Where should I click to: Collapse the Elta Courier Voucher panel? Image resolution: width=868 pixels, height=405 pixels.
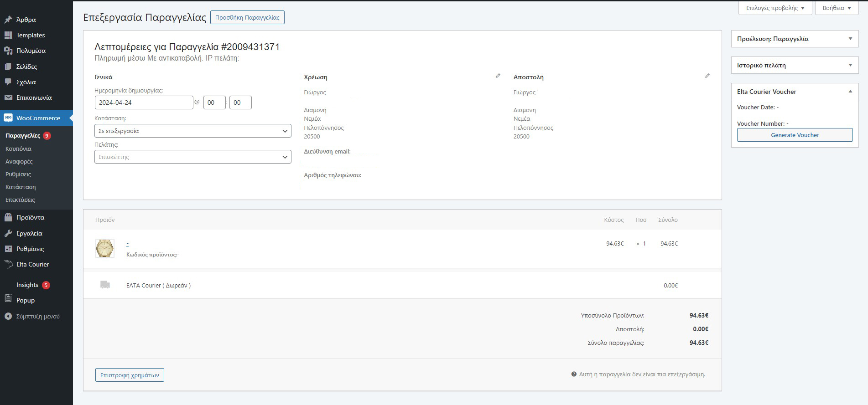(850, 92)
